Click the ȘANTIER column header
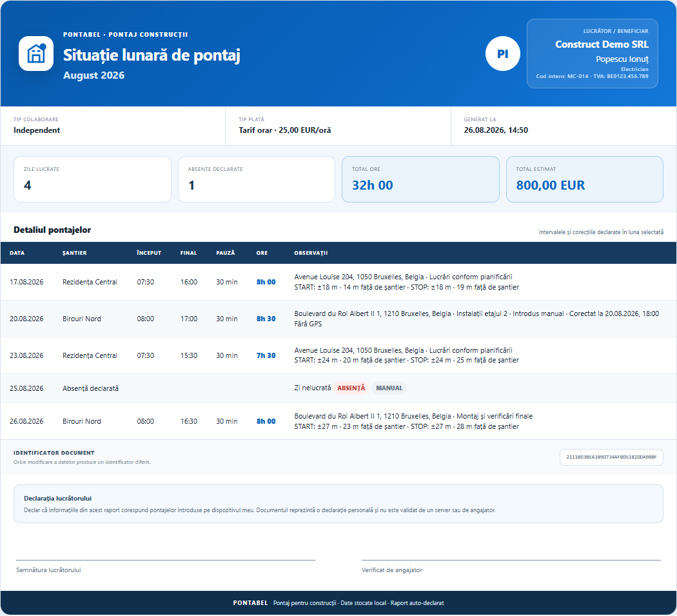The height and width of the screenshot is (616, 677). click(75, 253)
